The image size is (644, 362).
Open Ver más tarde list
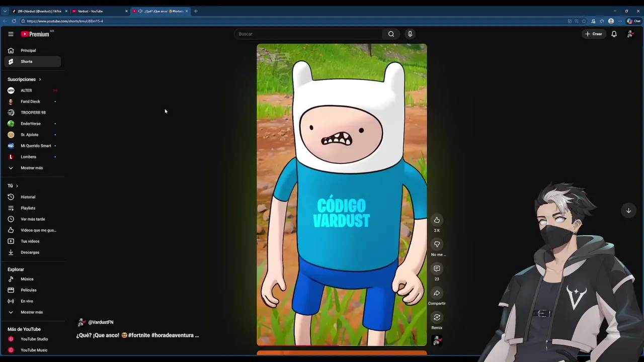32,219
